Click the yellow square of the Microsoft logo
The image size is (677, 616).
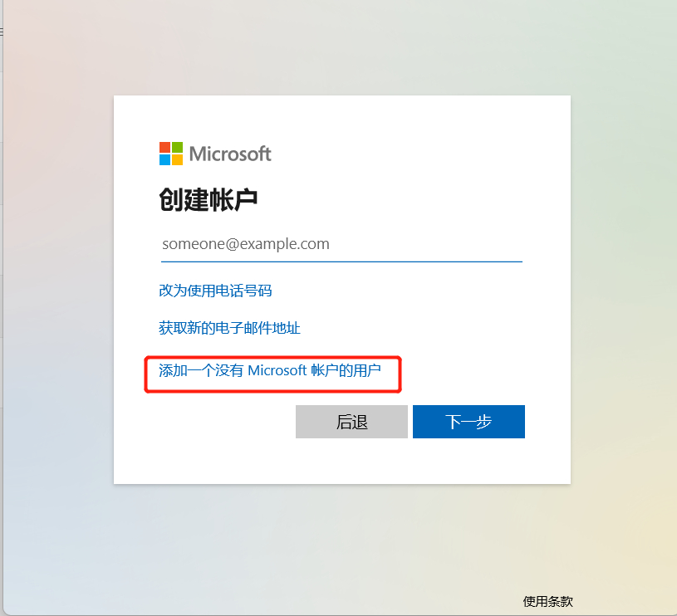coord(178,159)
